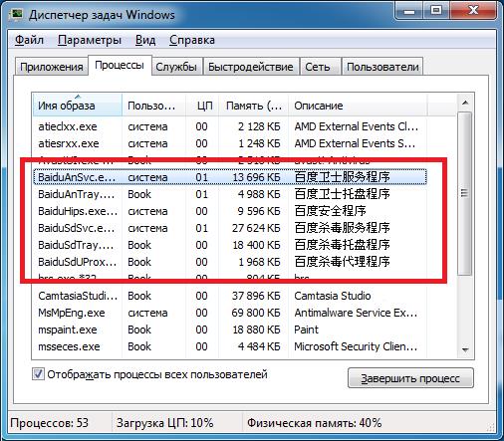This screenshot has height=441, width=504.
Task: Open the Вид menu
Action: click(x=145, y=40)
